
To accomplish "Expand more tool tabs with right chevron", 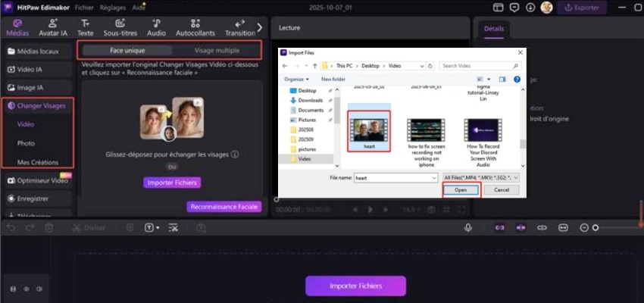I will pyautogui.click(x=260, y=27).
